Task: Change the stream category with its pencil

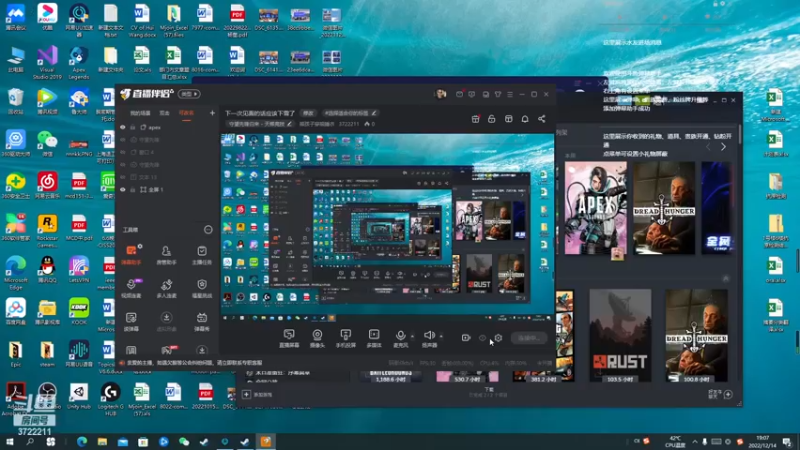Action: coord(289,124)
